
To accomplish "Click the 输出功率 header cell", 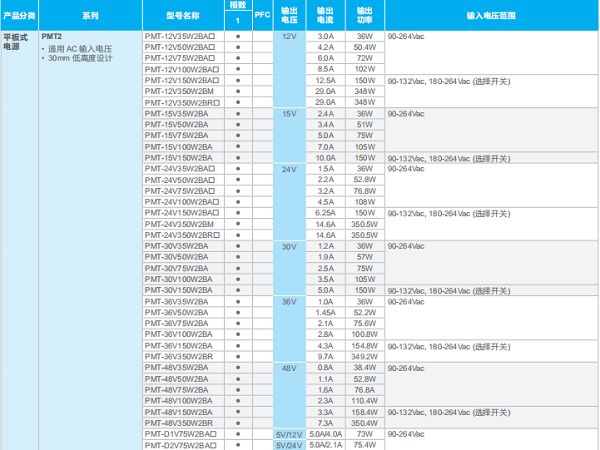I will (364, 16).
